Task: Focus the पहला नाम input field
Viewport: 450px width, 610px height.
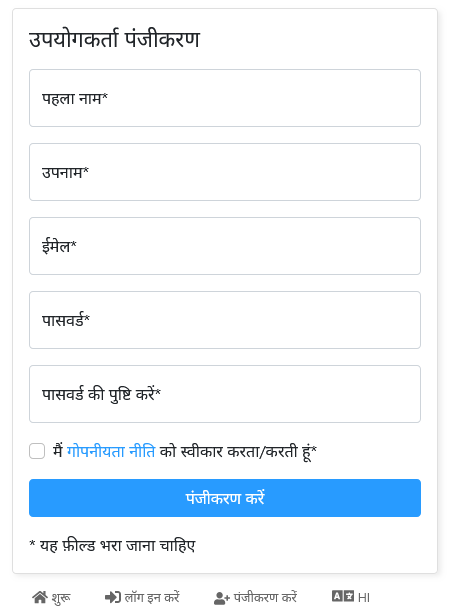Action: coord(225,98)
